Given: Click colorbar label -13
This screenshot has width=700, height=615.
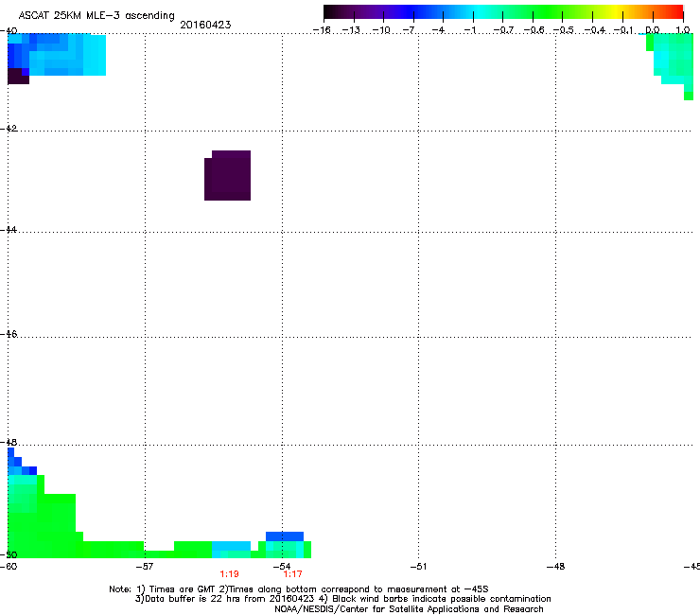Looking at the screenshot, I should 351,30.
